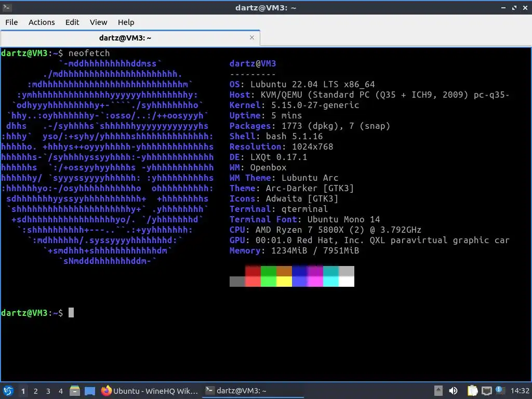This screenshot has width=532, height=399.
Task: Click the 'Host: KVM/QEMU' line
Action: 369,95
